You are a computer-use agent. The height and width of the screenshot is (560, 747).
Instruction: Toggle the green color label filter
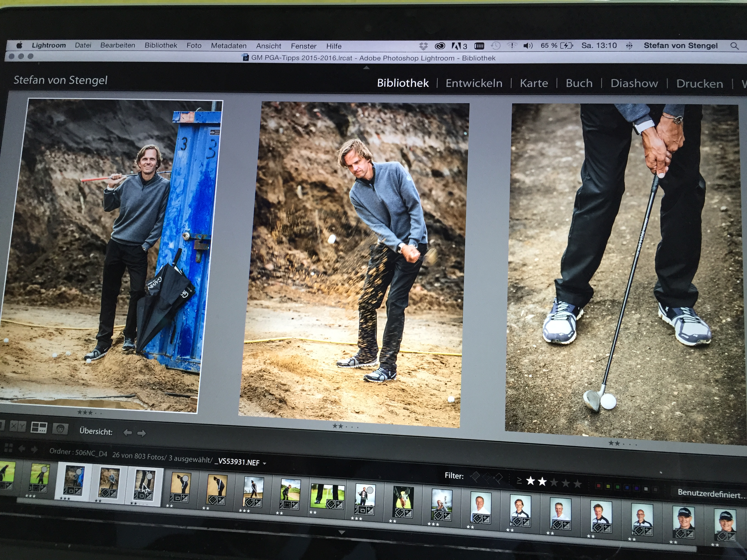618,487
